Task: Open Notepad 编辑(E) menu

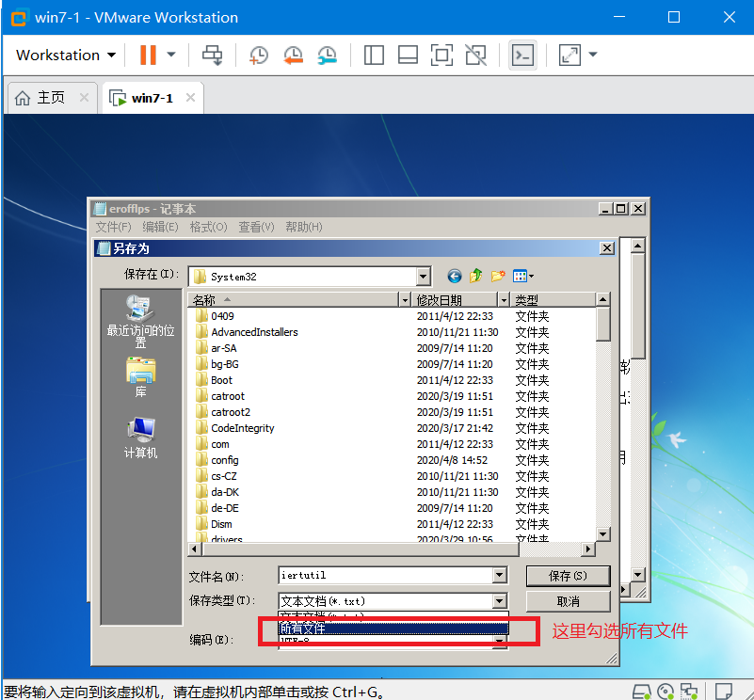Action: (161, 227)
